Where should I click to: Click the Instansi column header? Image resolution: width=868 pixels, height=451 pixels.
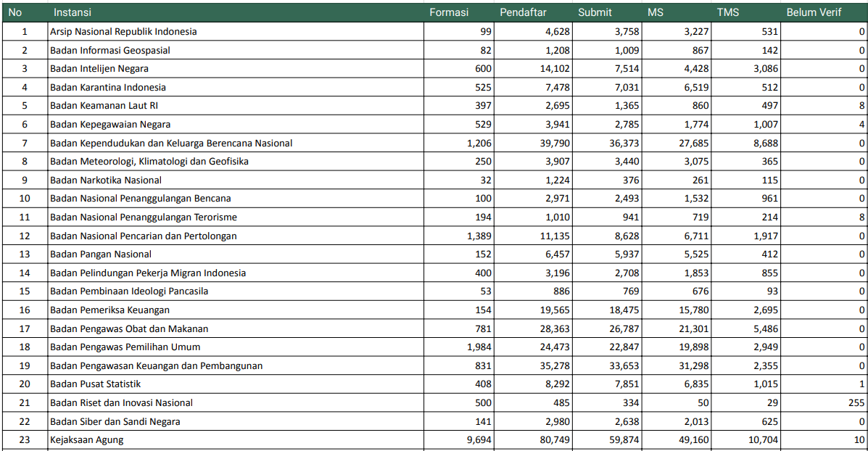pyautogui.click(x=235, y=12)
